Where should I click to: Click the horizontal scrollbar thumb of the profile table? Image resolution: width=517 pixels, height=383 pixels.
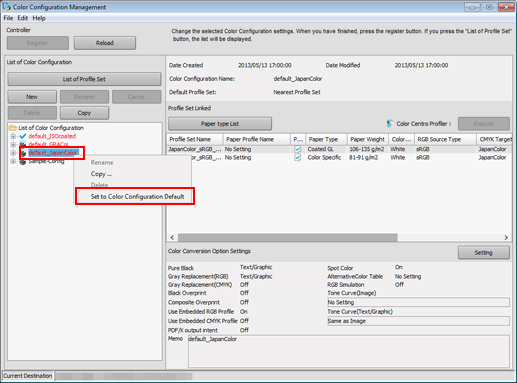pos(287,237)
